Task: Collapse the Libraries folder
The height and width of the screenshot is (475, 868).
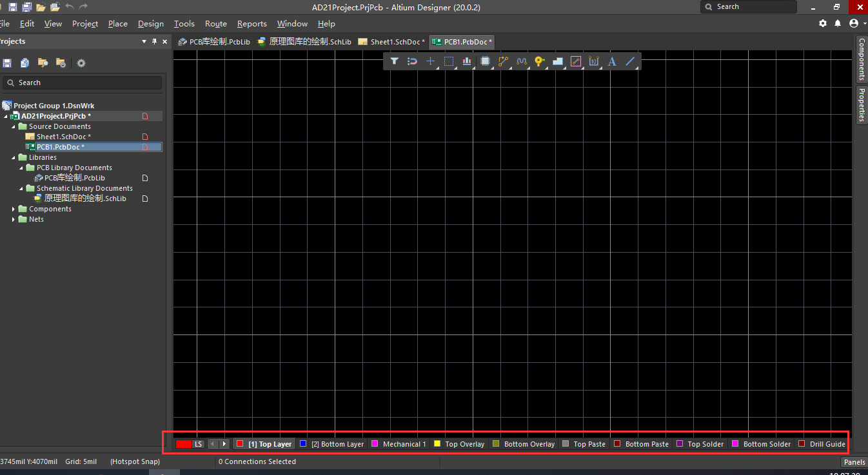Action: 14,157
